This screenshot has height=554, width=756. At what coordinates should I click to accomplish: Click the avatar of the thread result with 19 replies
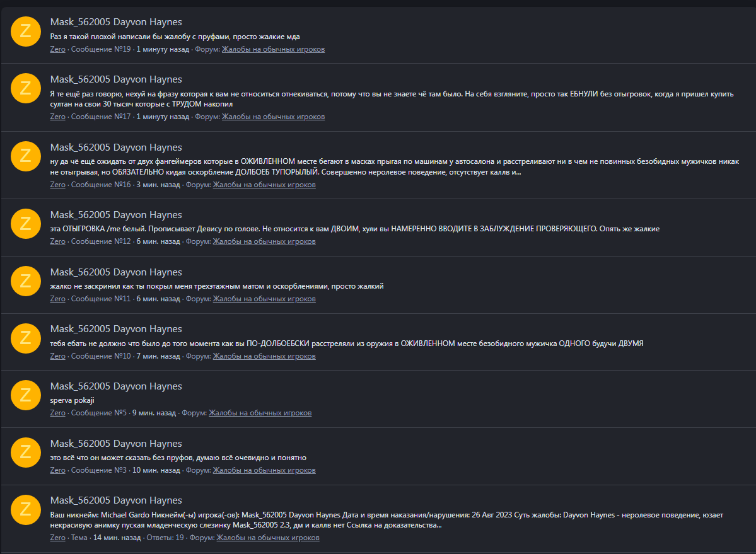pyautogui.click(x=26, y=509)
